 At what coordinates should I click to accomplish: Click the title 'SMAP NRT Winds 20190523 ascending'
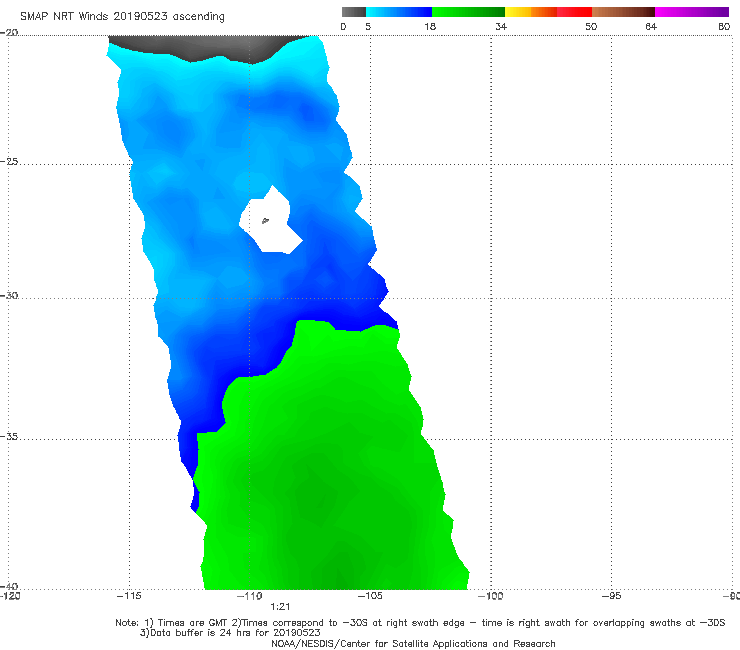click(x=122, y=16)
